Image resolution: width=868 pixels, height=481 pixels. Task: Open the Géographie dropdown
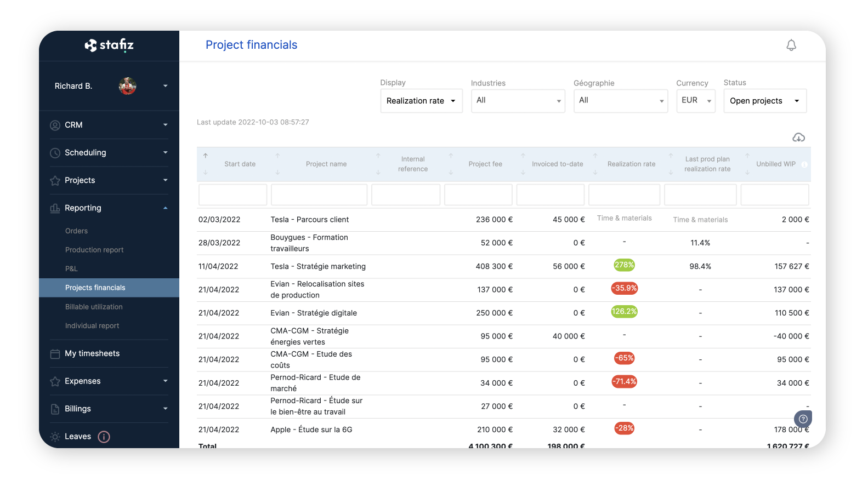pos(621,101)
